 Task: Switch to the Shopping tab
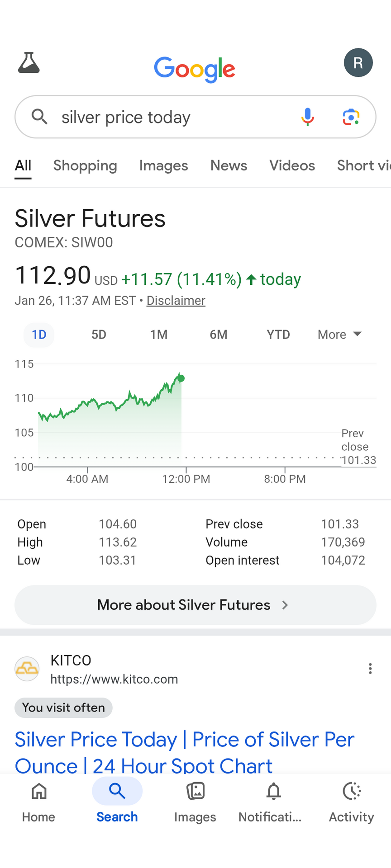(x=85, y=165)
